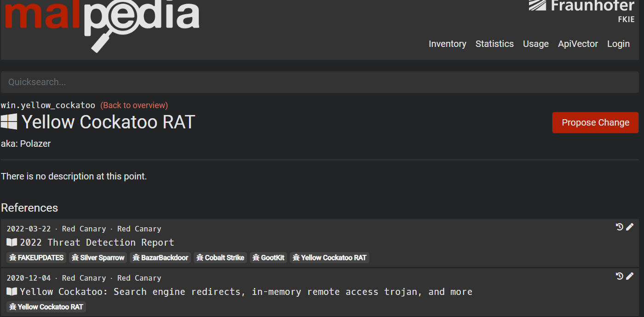Click the win.yellow_cockatoo identifier text
The width and height of the screenshot is (644, 317).
(48, 105)
